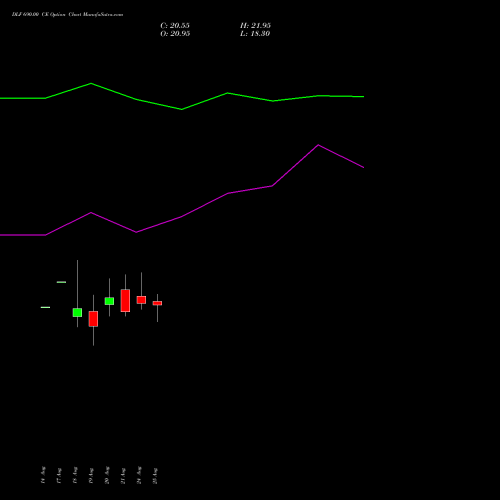
Task: Click the 19 Aug date label
Action: click(x=91, y=476)
